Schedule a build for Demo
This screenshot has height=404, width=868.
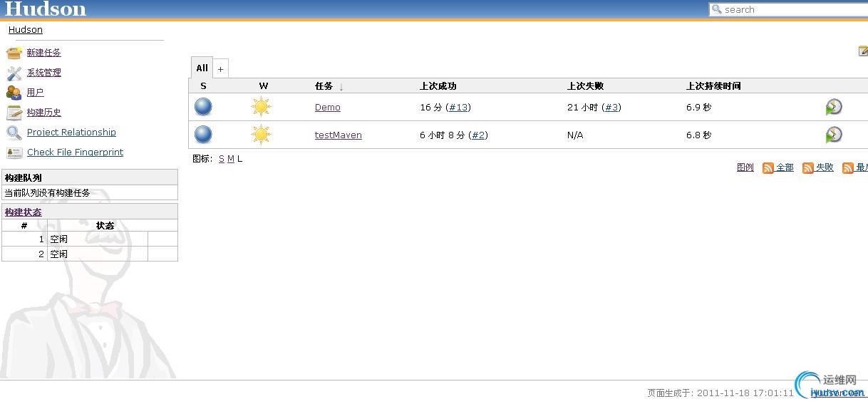(x=834, y=107)
